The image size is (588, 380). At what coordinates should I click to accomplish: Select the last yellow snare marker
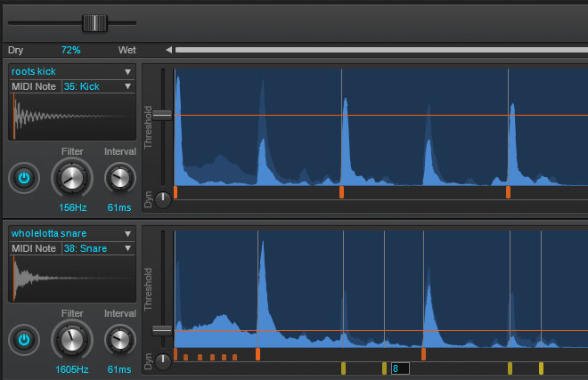pyautogui.click(x=541, y=368)
